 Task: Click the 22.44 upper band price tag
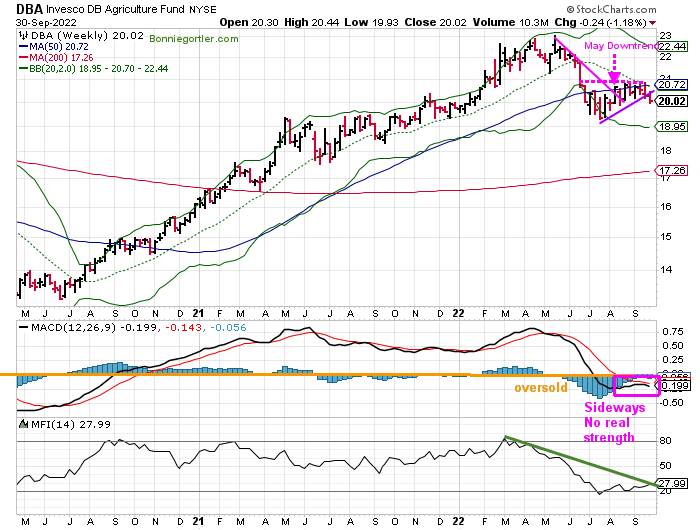click(x=673, y=46)
